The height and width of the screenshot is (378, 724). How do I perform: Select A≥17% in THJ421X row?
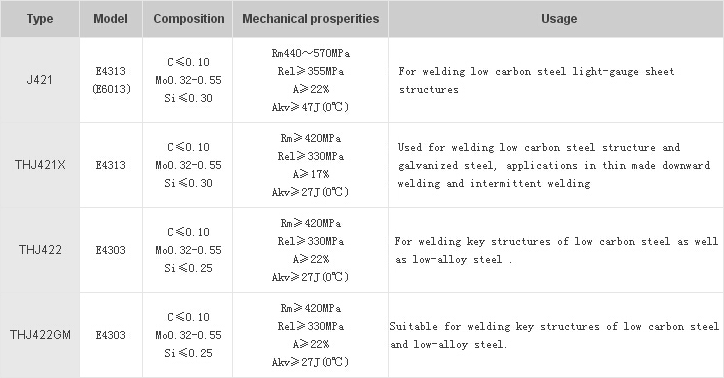click(311, 174)
